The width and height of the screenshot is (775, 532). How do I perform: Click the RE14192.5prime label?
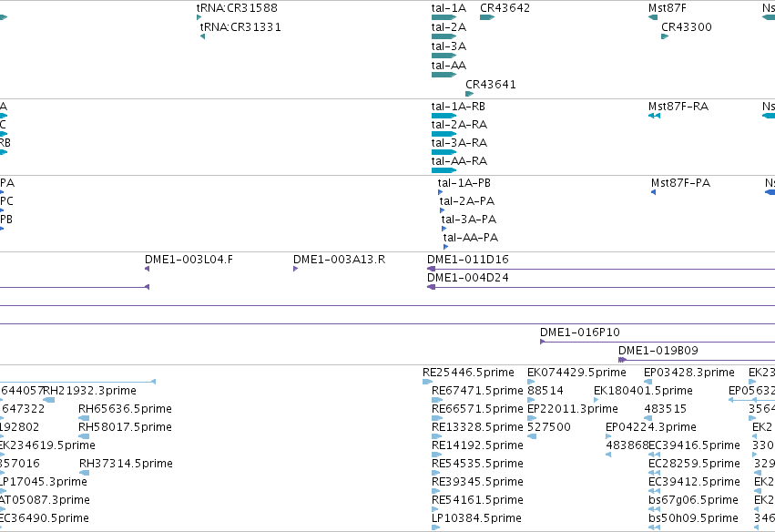point(477,445)
